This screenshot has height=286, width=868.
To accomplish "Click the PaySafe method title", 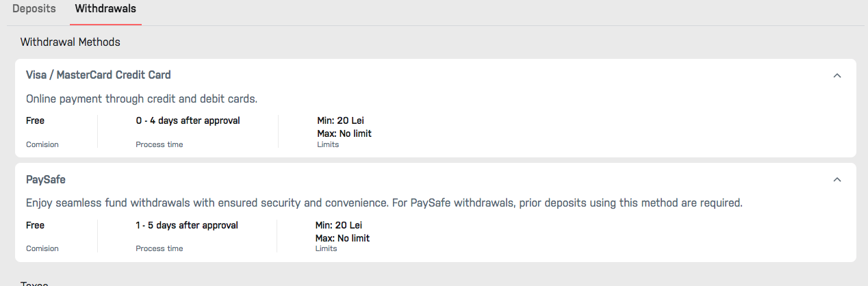I will [46, 180].
